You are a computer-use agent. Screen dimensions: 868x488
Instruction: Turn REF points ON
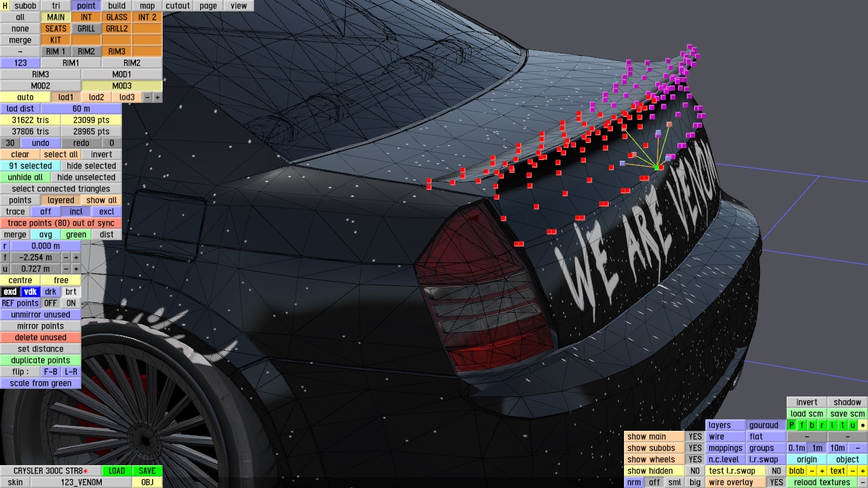tap(71, 303)
